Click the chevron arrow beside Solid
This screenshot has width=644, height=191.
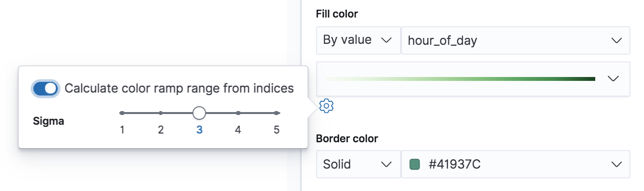click(386, 165)
